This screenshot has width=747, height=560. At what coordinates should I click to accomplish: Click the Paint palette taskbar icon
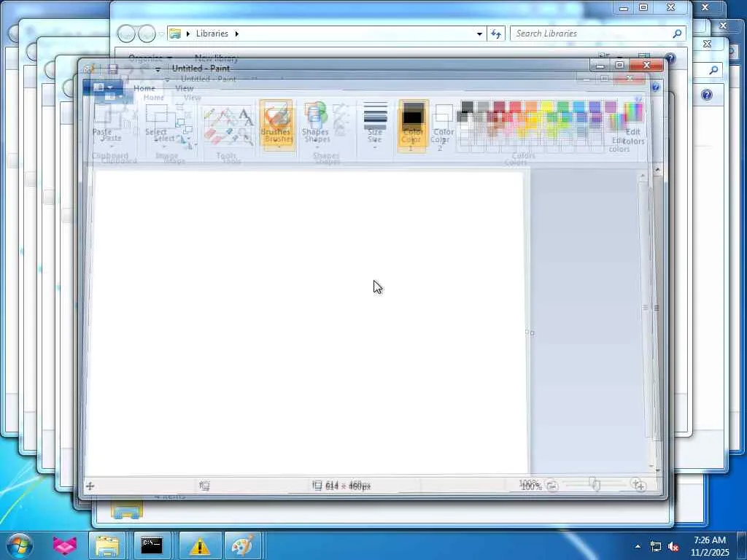pos(242,545)
